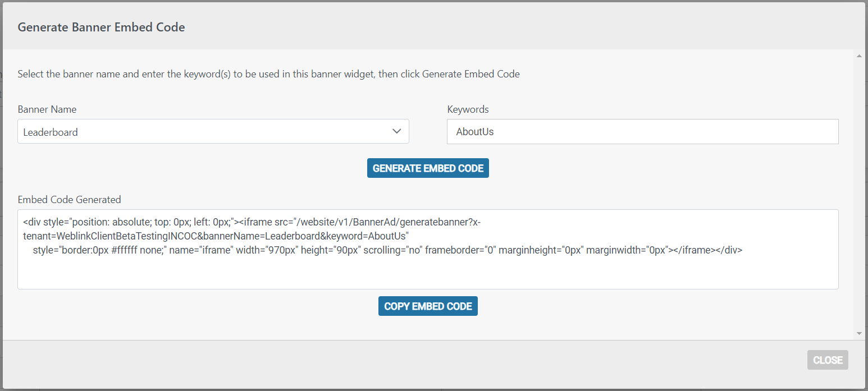Viewport: 868px width, 391px height.
Task: Copy the embed code with the button
Action: [x=428, y=306]
